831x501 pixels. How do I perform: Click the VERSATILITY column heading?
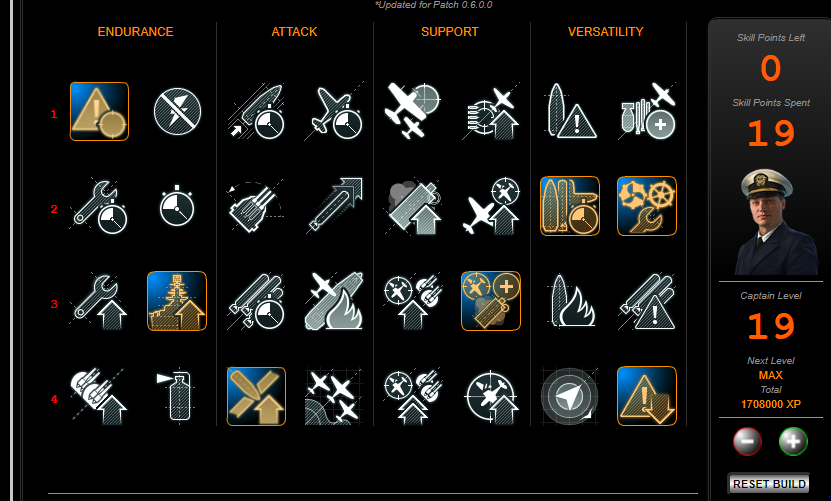[x=605, y=32]
